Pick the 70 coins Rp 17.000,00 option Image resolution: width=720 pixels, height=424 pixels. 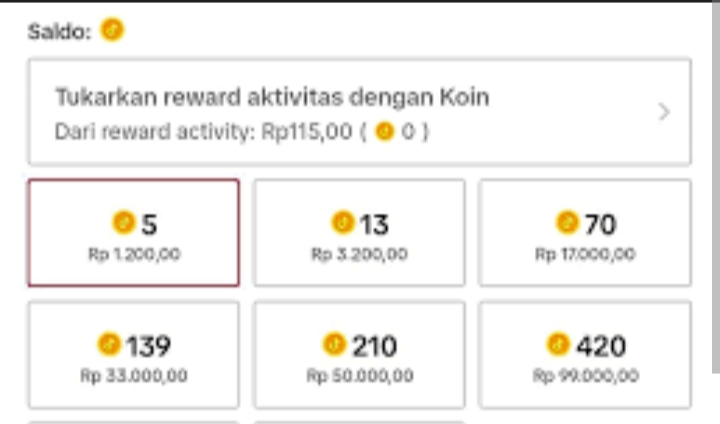pos(585,233)
